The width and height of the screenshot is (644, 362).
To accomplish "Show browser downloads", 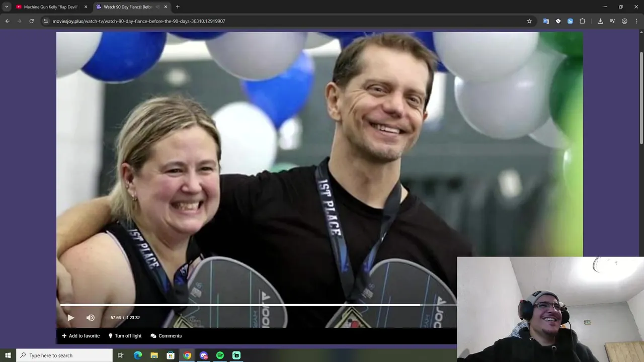I will pyautogui.click(x=600, y=21).
